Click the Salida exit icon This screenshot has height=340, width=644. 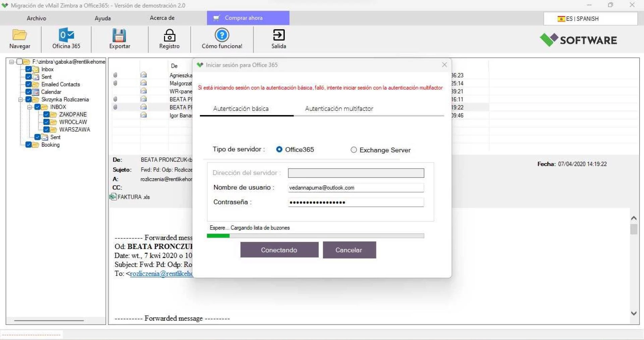coord(278,35)
